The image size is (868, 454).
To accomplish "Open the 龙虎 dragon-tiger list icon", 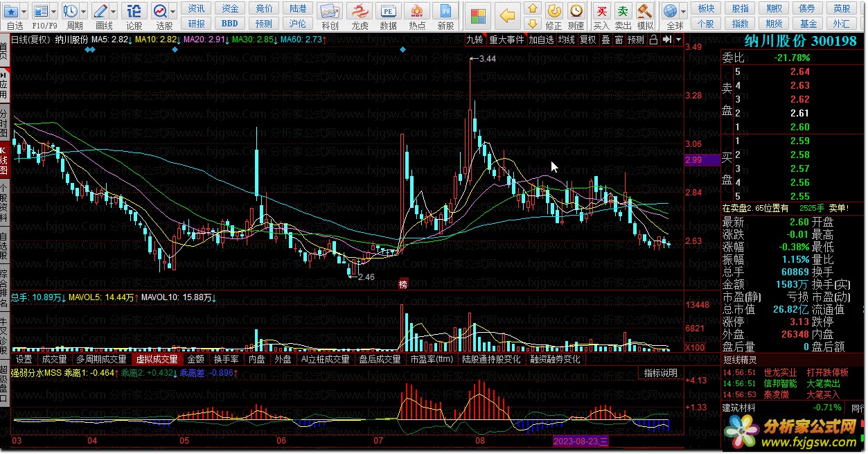I will 359,10.
